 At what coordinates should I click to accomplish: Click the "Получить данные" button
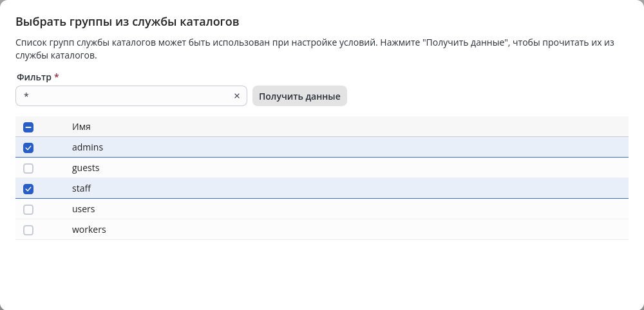tap(299, 96)
